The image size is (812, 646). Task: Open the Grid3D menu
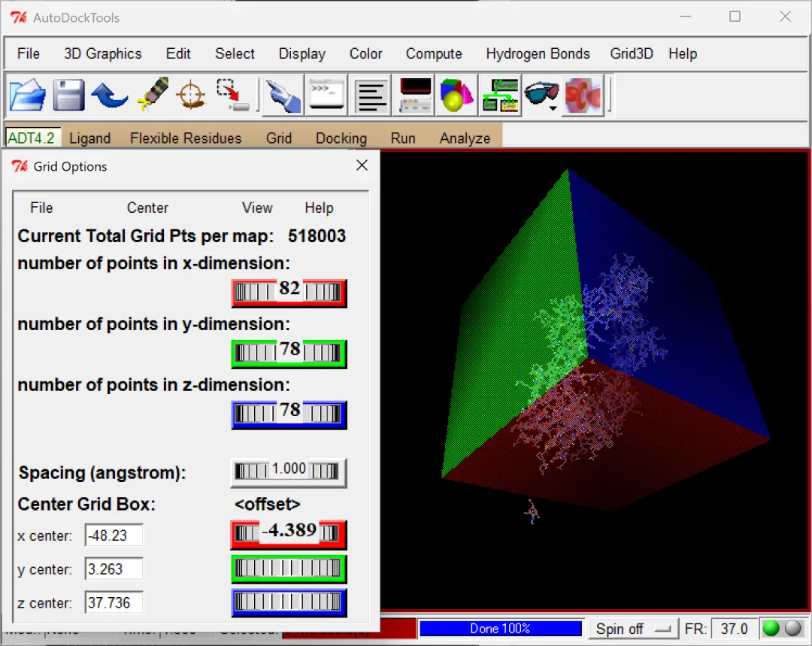(632, 53)
